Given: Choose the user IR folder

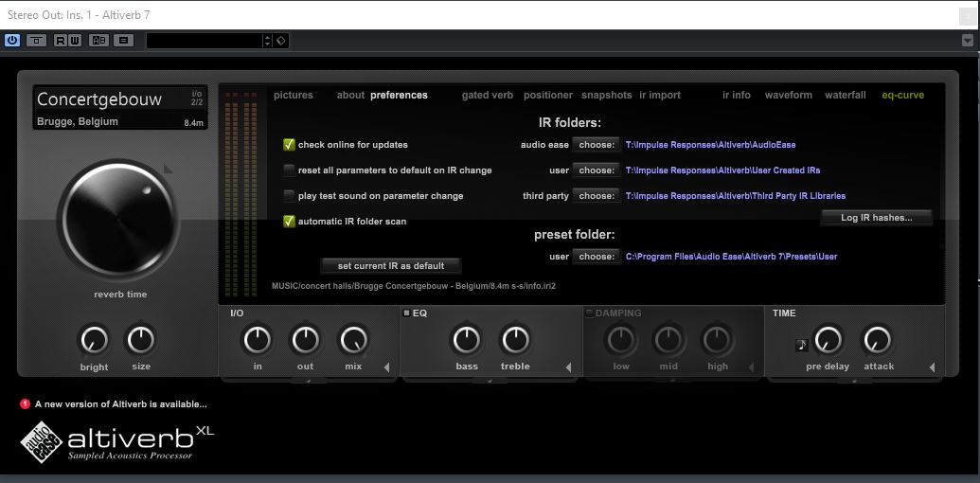Looking at the screenshot, I should point(597,170).
